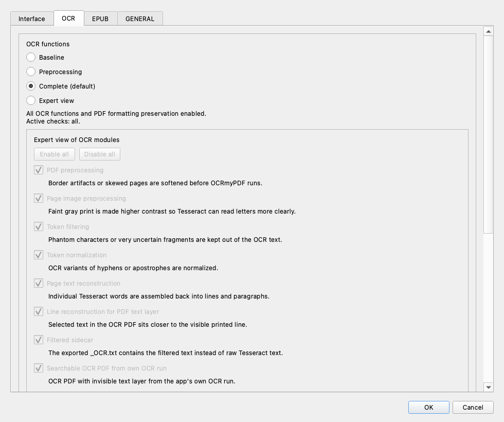504x422 pixels.
Task: Click the 'Expert view of OCR modules' heading
Action: click(x=77, y=140)
